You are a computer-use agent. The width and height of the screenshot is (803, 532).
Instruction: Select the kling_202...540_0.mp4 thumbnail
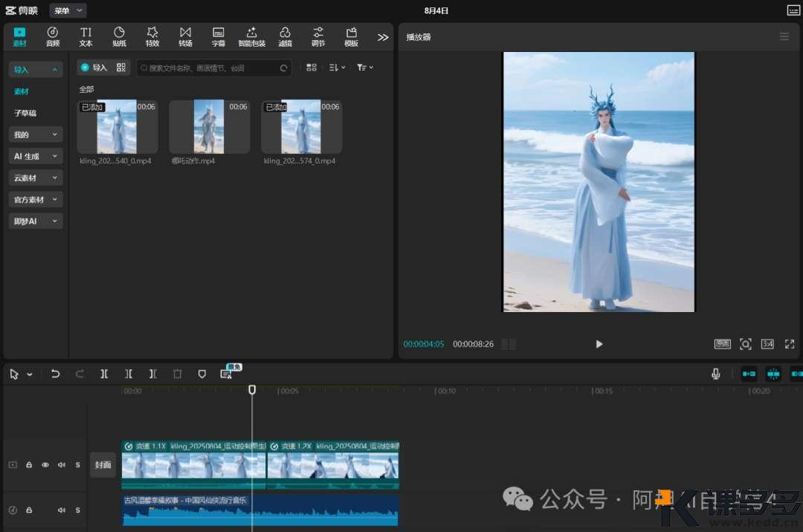[x=117, y=126]
